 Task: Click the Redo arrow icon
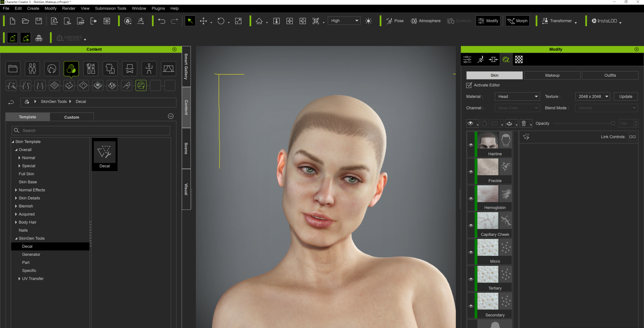175,21
